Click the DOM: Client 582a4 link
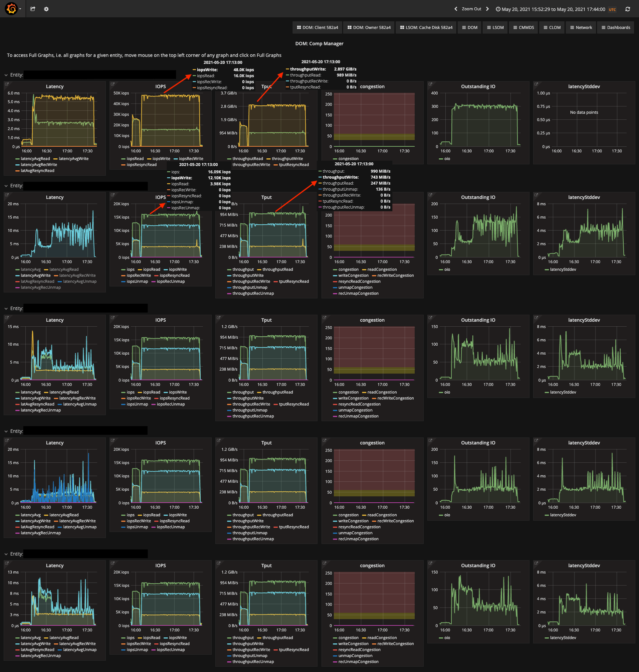 (x=317, y=28)
